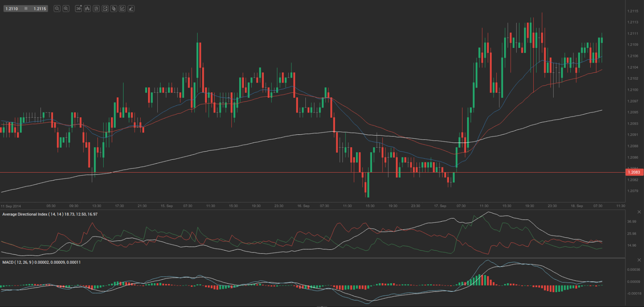Open the candlestick chart type menu
644x307 pixels.
pyautogui.click(x=87, y=9)
